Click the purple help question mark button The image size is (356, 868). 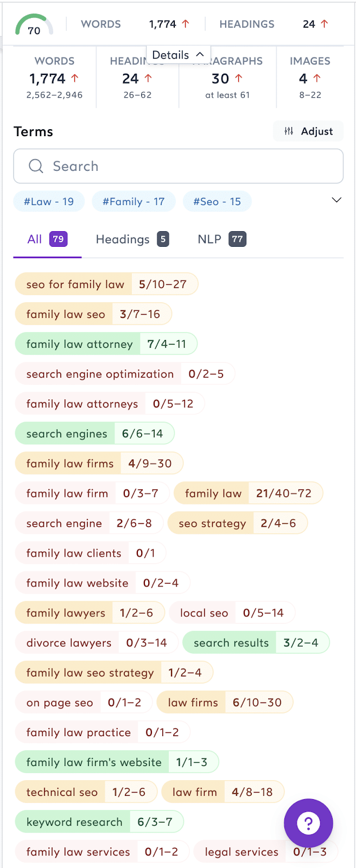pos(308,823)
